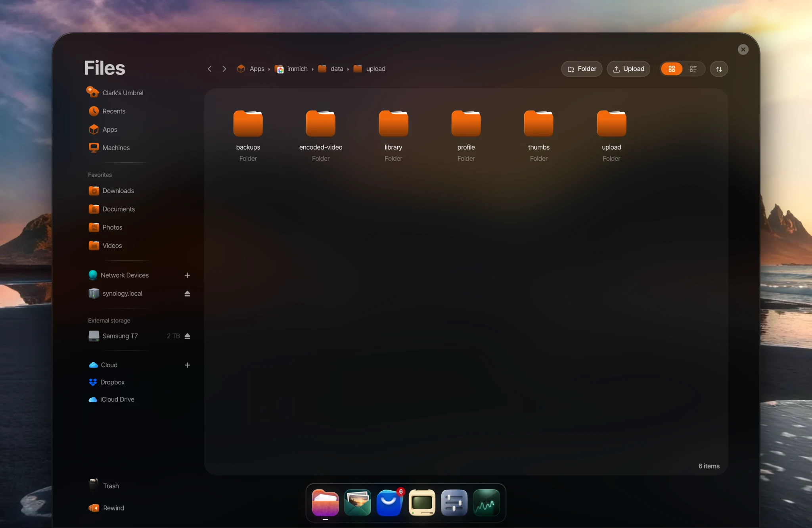Open Recents in the sidebar

(107, 111)
